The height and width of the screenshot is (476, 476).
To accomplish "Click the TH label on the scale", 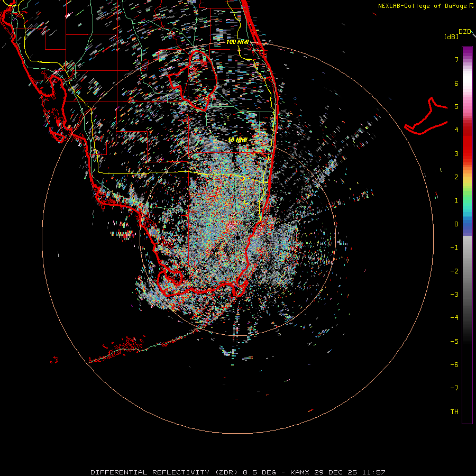I will tap(454, 412).
